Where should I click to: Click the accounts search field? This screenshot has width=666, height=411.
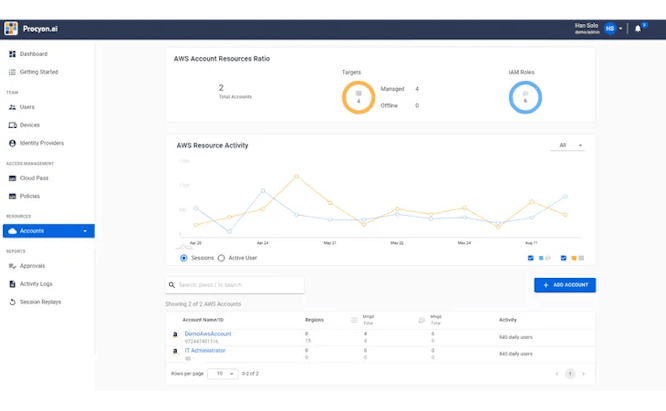[235, 285]
